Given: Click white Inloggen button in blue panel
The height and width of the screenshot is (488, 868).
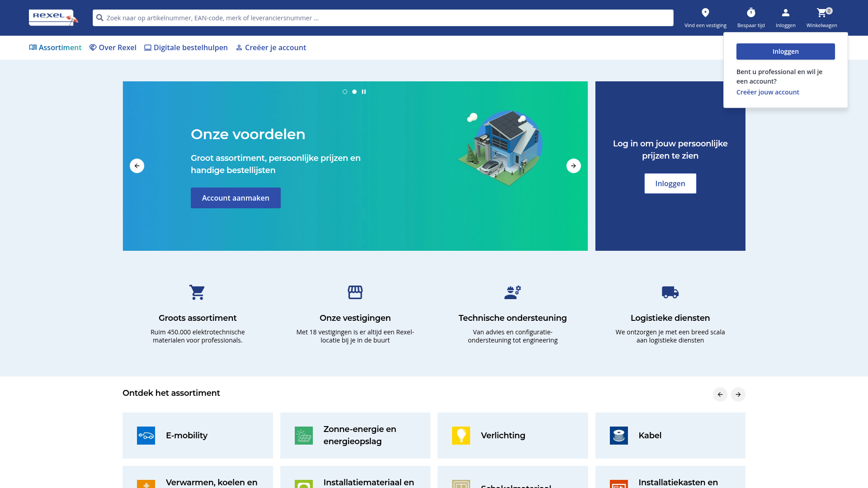Looking at the screenshot, I should click(x=670, y=183).
